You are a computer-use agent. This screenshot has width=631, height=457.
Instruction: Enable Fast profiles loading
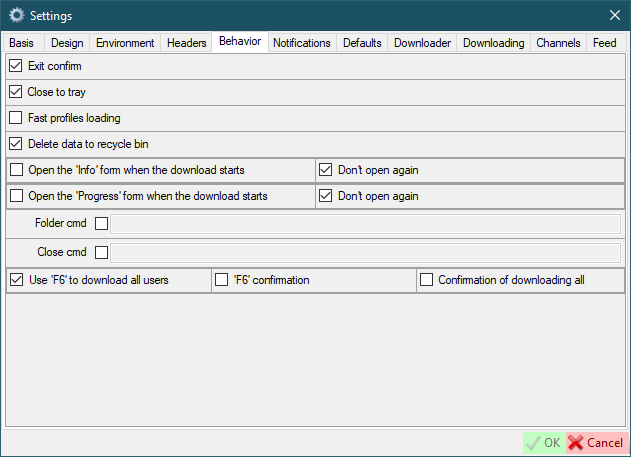[16, 118]
